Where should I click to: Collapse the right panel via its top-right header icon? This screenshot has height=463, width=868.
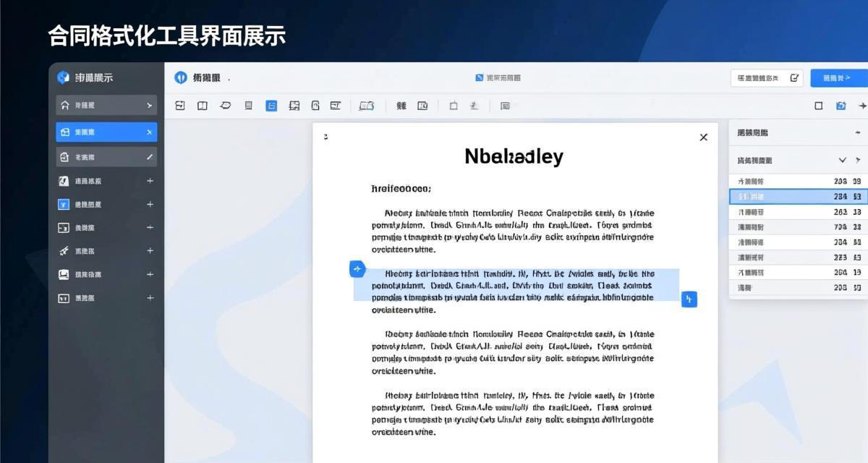[858, 132]
